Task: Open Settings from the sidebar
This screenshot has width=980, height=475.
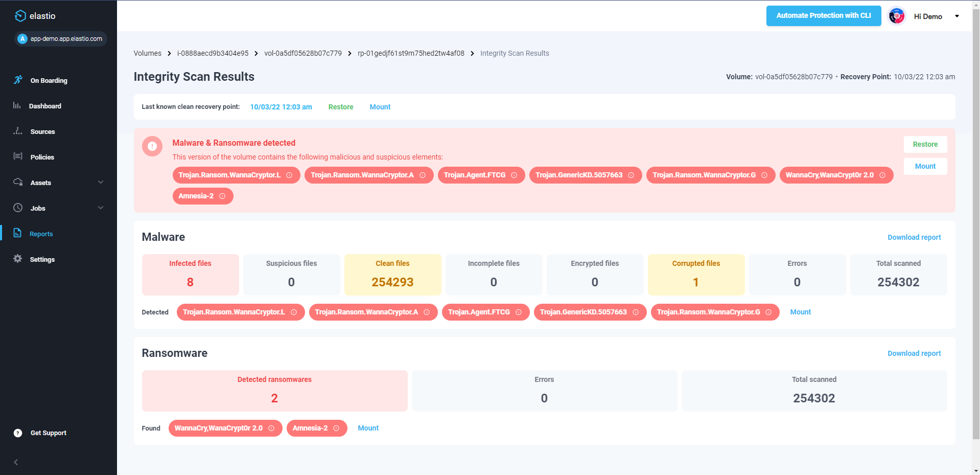Action: pyautogui.click(x=18, y=259)
